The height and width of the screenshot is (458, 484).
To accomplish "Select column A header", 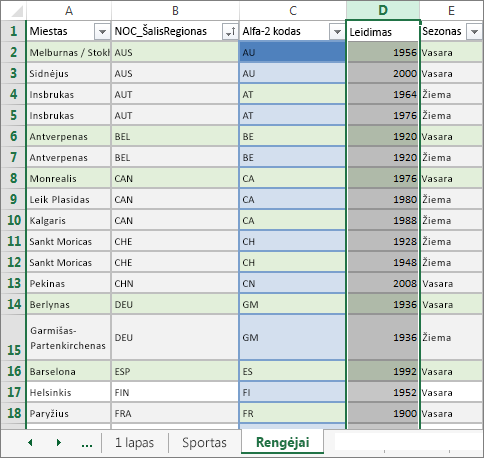I will (69, 11).
